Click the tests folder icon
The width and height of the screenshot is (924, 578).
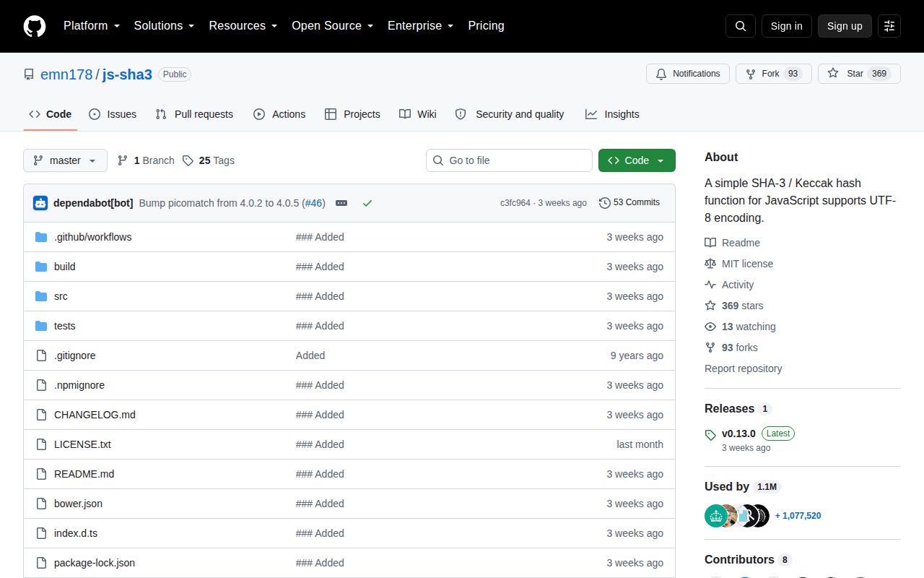[x=41, y=326]
